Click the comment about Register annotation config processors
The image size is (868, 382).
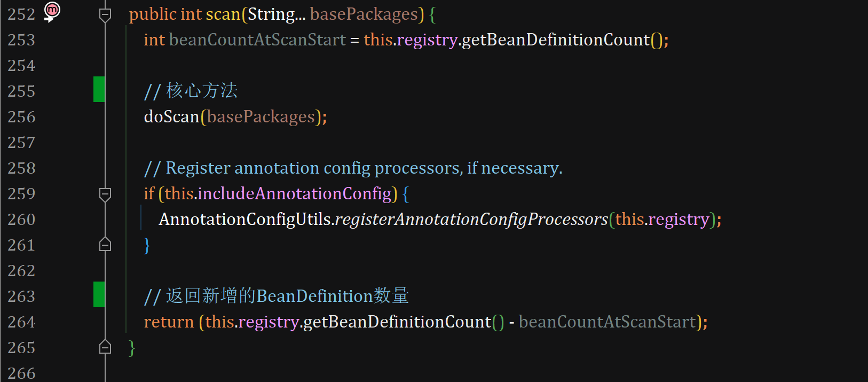[353, 168]
